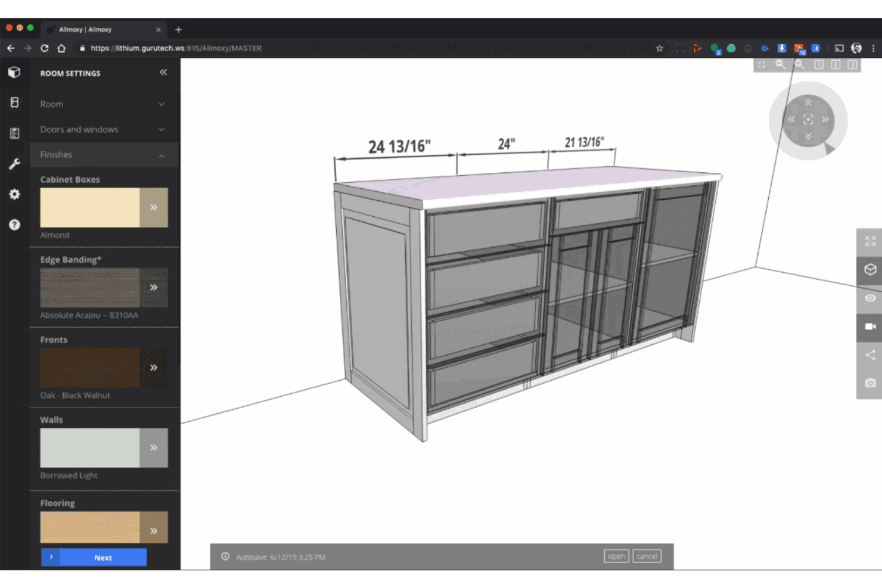Expand the Doors and windows section
The image size is (882, 588).
pyautogui.click(x=104, y=129)
